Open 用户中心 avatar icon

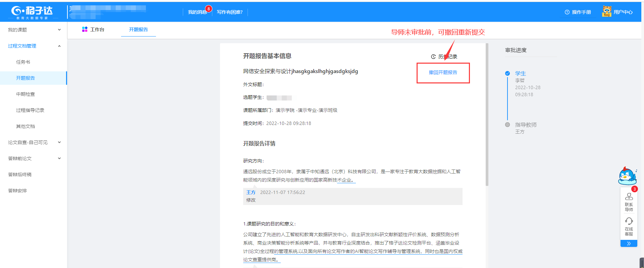(606, 11)
